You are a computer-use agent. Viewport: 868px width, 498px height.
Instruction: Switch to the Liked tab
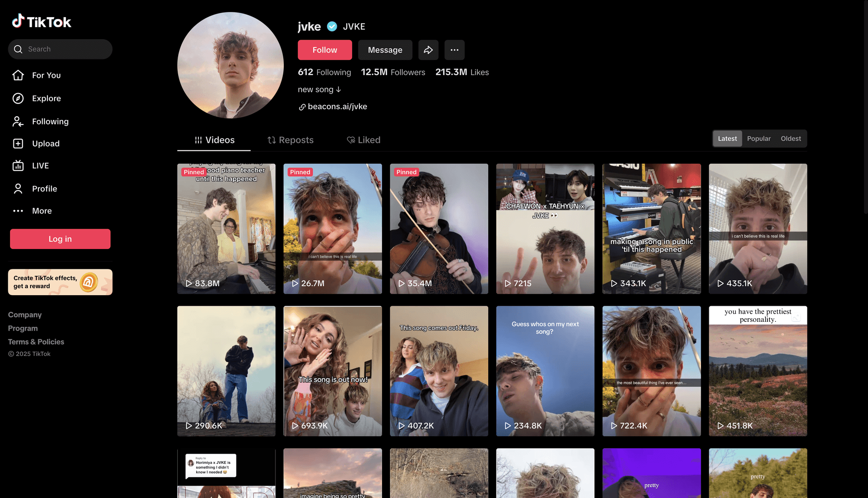tap(364, 140)
